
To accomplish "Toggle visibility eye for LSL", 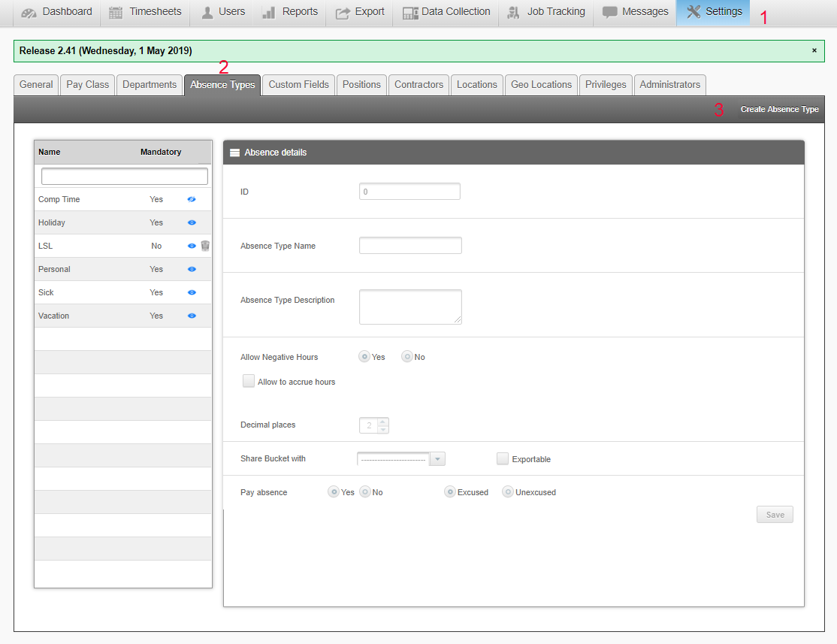I will [192, 246].
